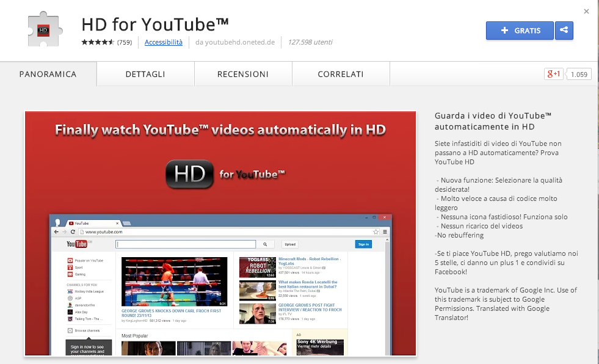The height and width of the screenshot is (364, 599).
Task: Click the Gaming sidebar item in preview
Action: 76,274
